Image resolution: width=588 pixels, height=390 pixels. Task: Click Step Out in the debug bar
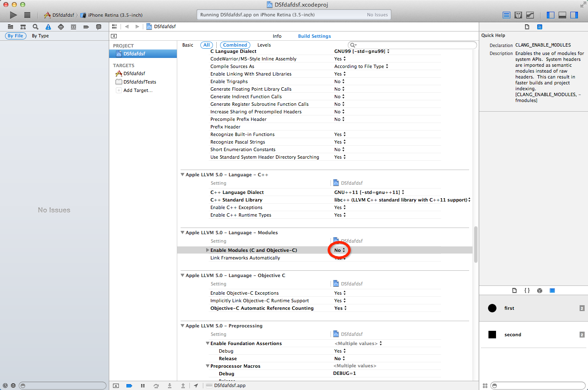[x=183, y=385]
